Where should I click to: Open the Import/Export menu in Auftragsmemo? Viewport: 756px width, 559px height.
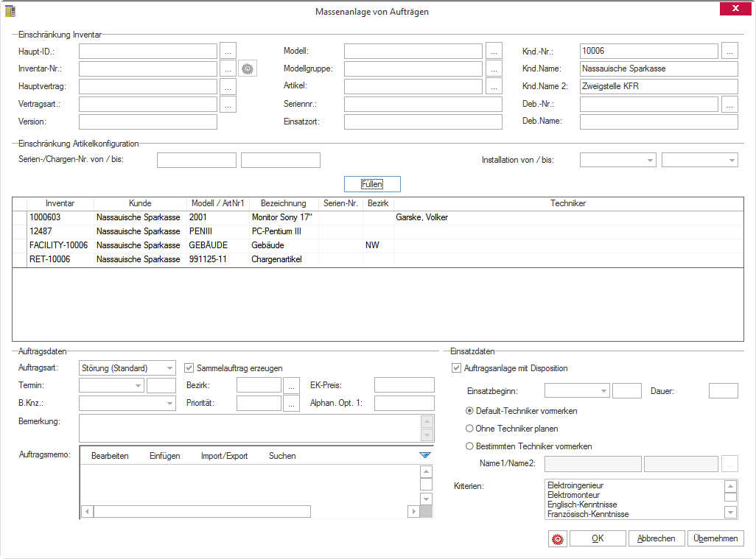(x=224, y=456)
